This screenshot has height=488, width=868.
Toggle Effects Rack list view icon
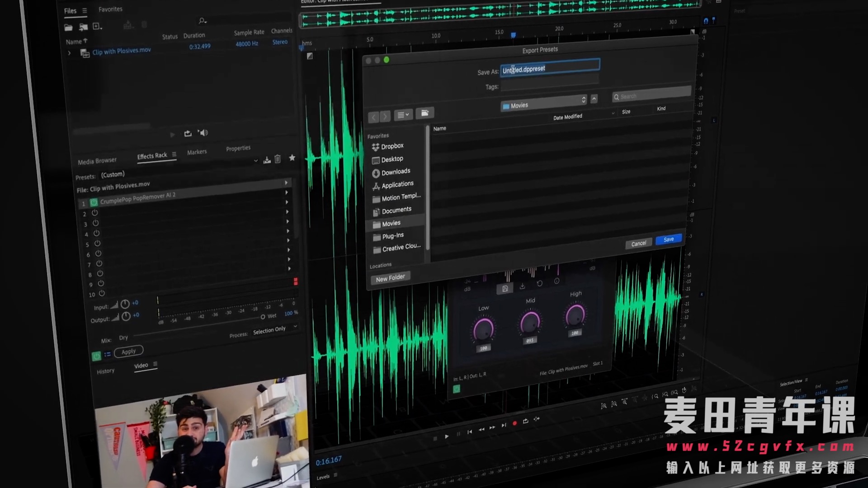pyautogui.click(x=108, y=355)
